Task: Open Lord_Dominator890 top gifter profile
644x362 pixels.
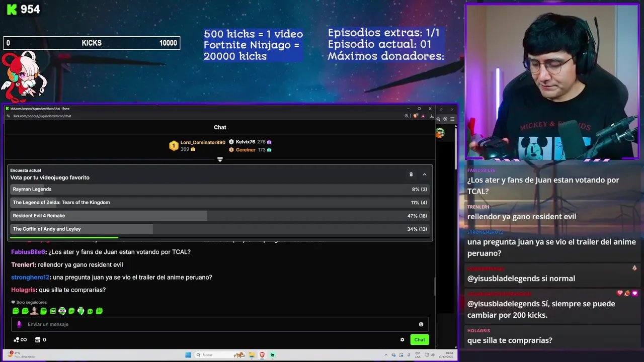Action: click(x=203, y=142)
